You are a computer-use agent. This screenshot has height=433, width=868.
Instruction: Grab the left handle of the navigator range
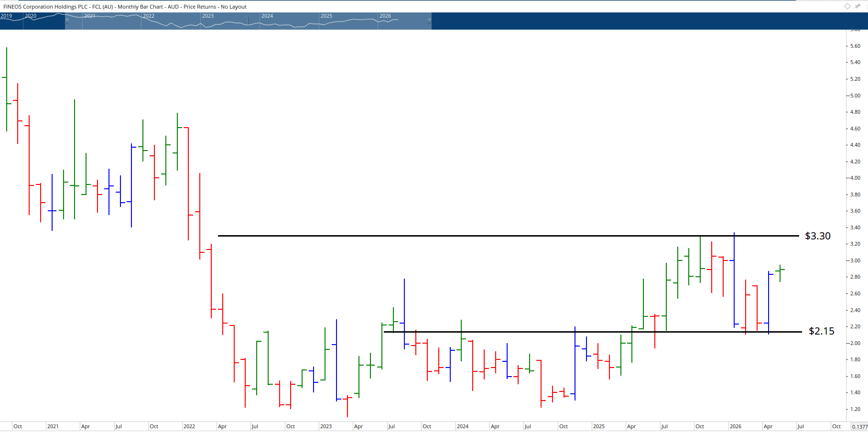(x=66, y=21)
